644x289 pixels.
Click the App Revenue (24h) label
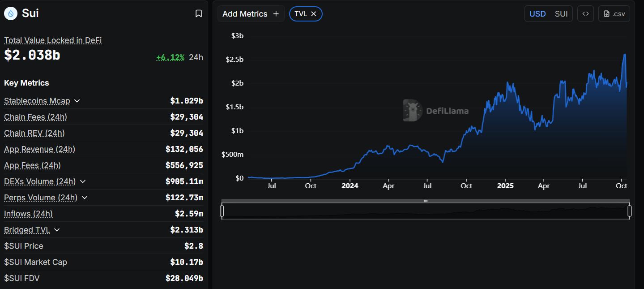(x=39, y=149)
